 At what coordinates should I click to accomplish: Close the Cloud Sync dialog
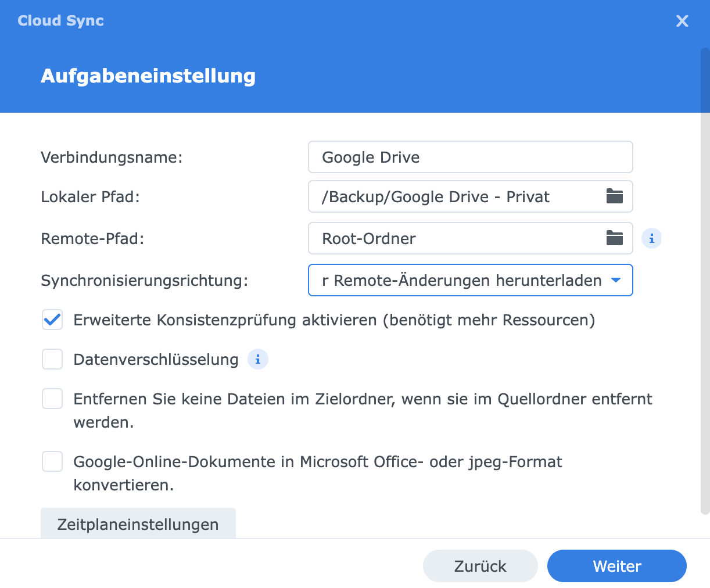(682, 21)
